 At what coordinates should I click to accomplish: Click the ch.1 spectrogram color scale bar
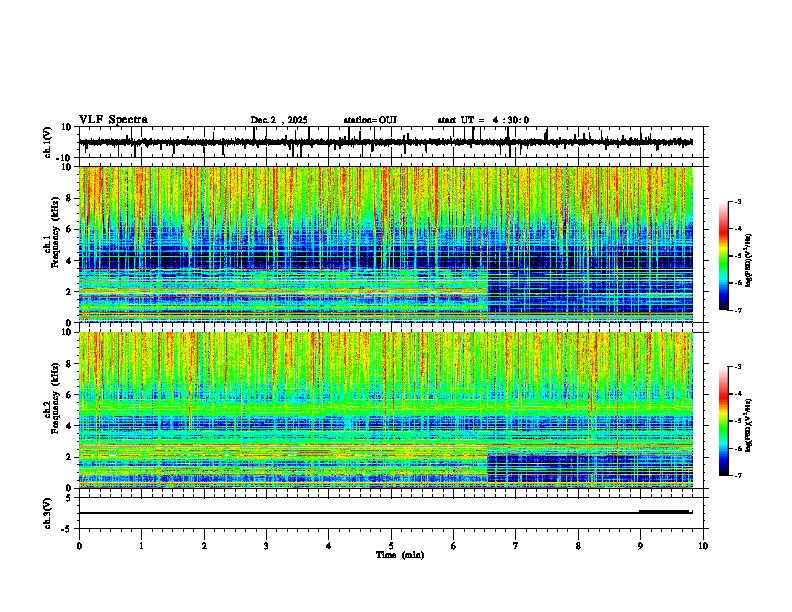[x=723, y=256]
